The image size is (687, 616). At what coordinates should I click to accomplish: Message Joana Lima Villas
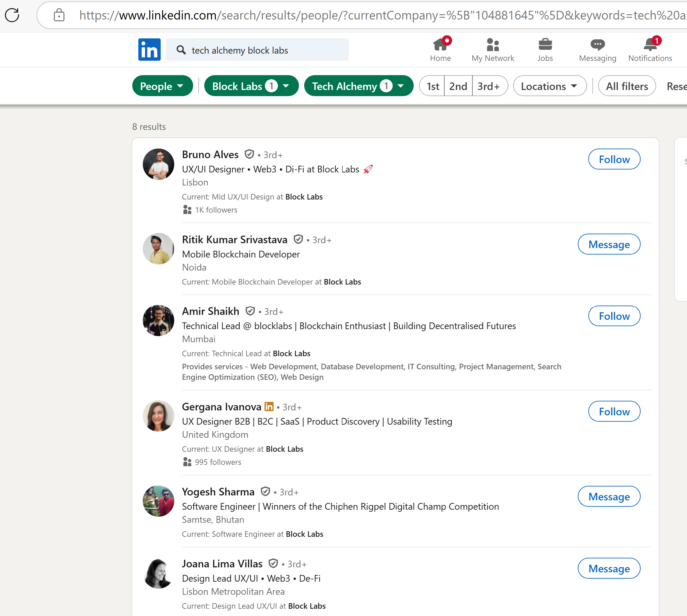(609, 569)
